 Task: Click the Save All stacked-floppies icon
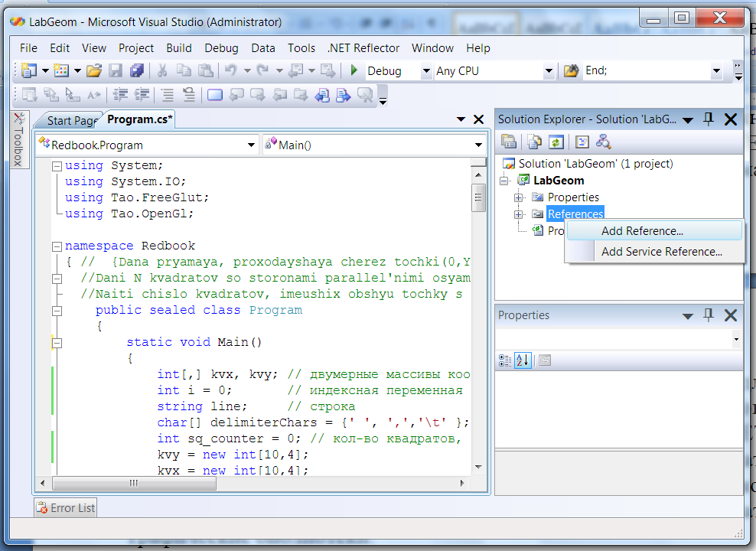[x=137, y=71]
